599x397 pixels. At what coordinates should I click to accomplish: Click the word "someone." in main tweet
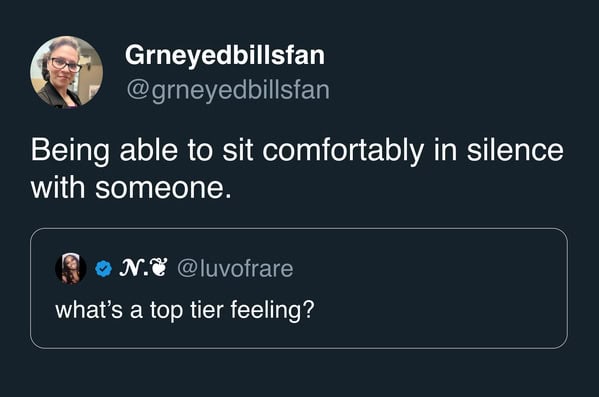click(x=164, y=189)
